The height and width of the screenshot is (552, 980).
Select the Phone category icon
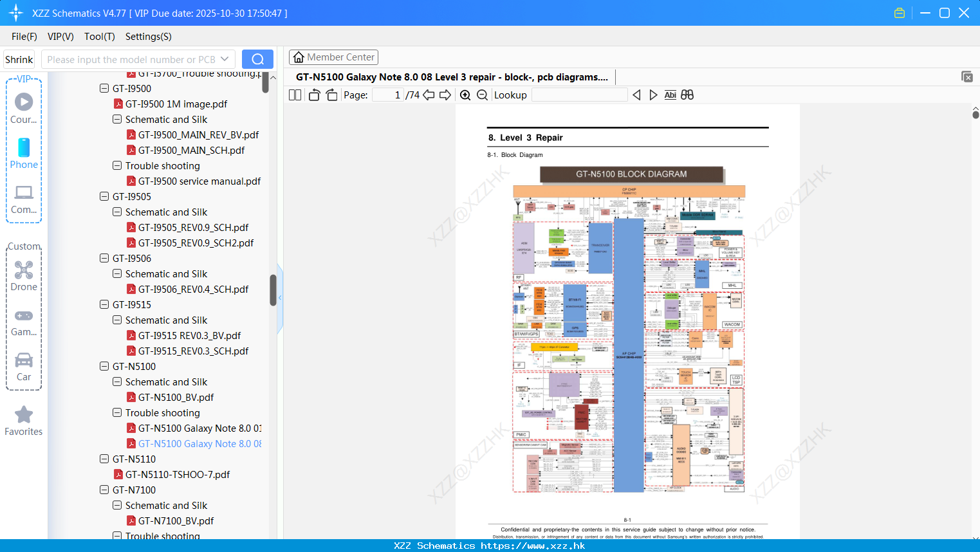pyautogui.click(x=24, y=153)
